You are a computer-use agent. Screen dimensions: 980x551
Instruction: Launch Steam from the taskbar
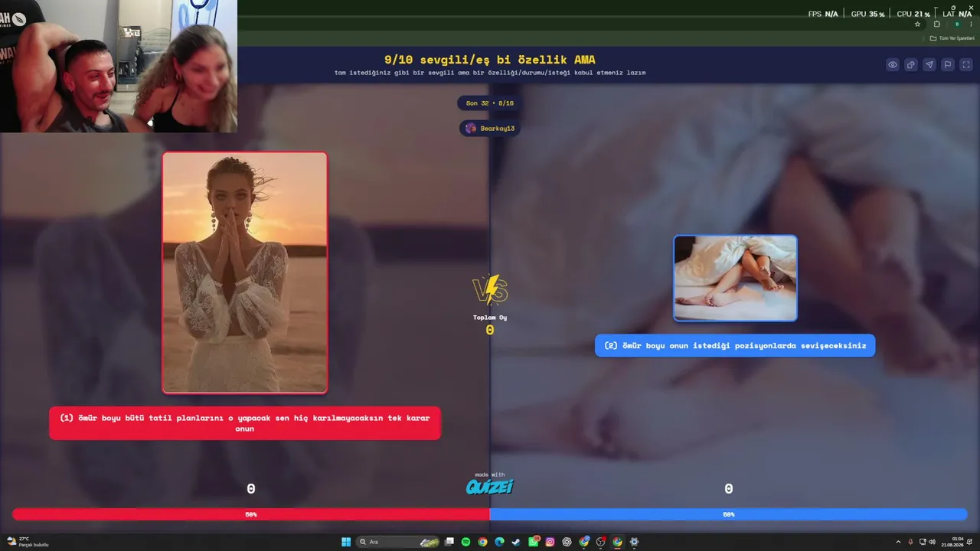click(x=516, y=542)
